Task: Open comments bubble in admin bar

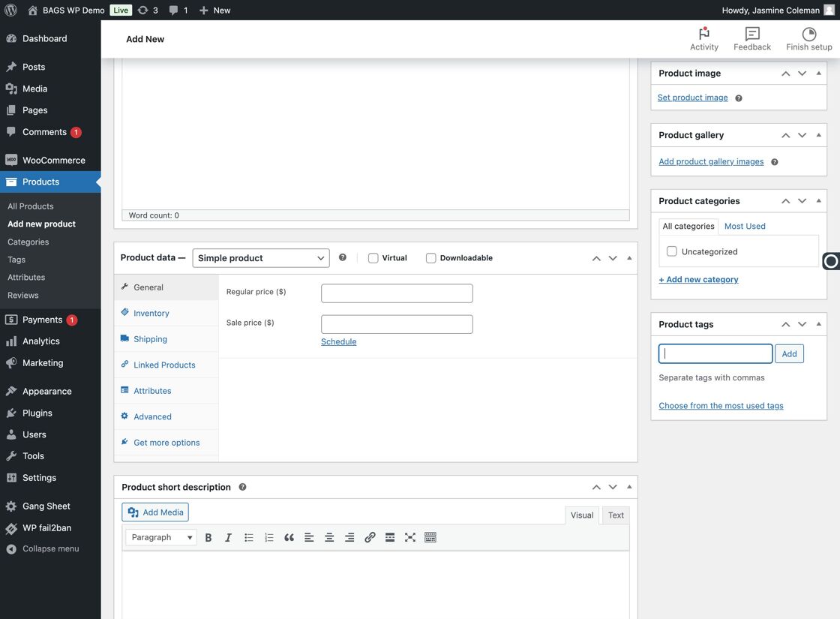Action: click(x=178, y=11)
